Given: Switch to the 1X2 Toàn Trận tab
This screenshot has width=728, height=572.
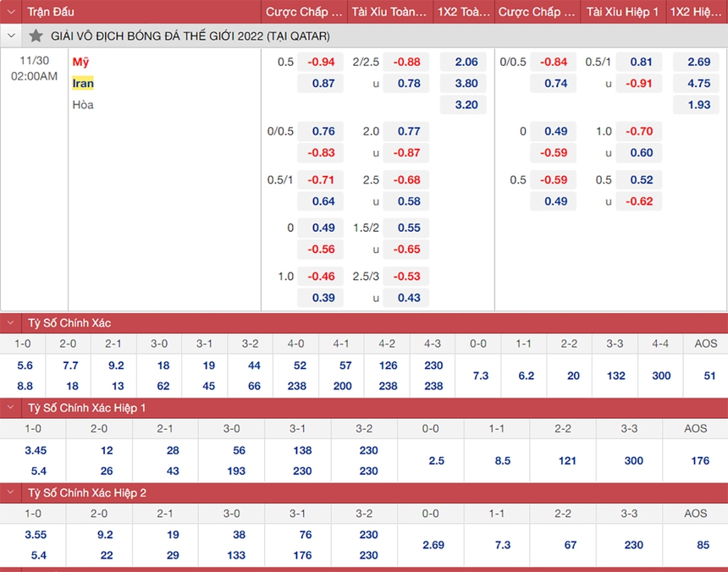Looking at the screenshot, I should 461,12.
